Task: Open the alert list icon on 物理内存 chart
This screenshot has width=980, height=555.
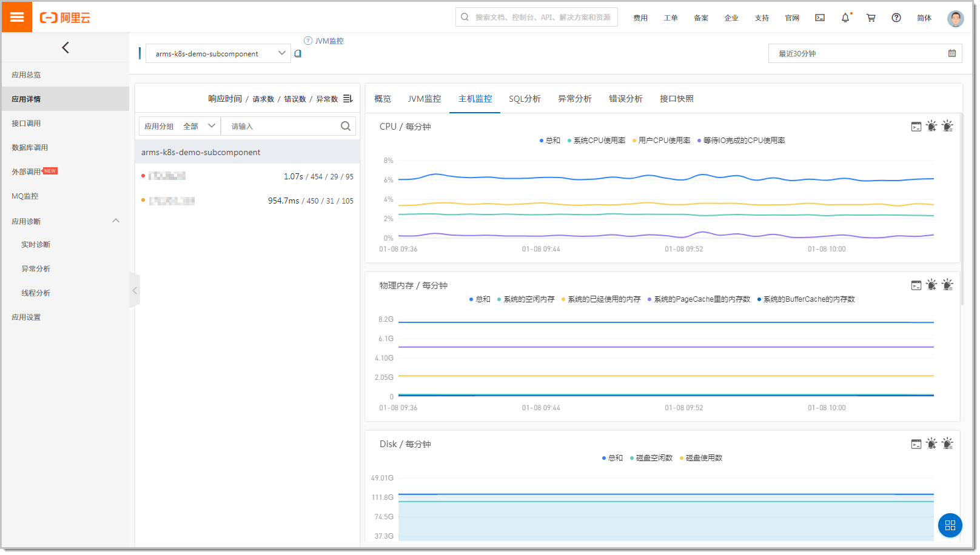Action: (947, 285)
